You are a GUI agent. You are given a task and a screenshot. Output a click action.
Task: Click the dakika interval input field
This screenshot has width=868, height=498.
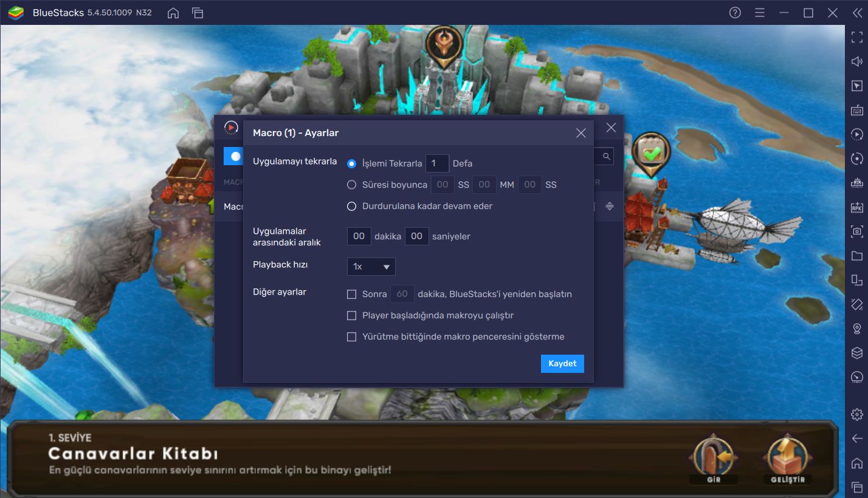pos(359,236)
